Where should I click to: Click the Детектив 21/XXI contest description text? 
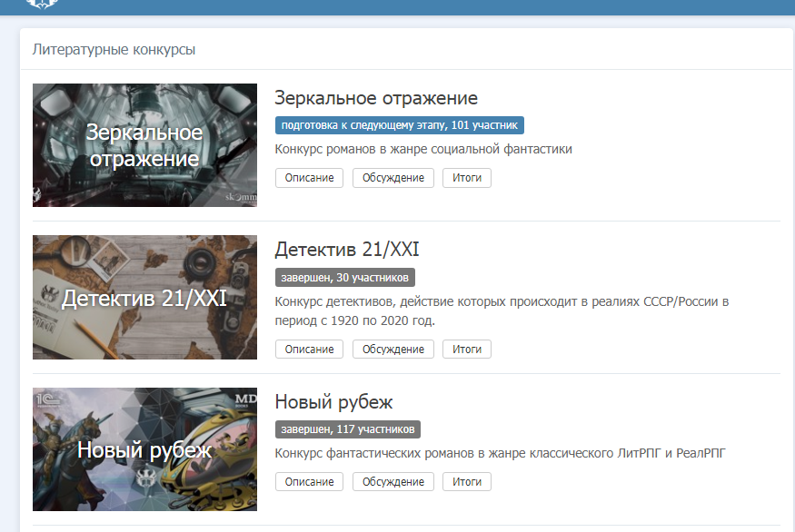point(502,311)
